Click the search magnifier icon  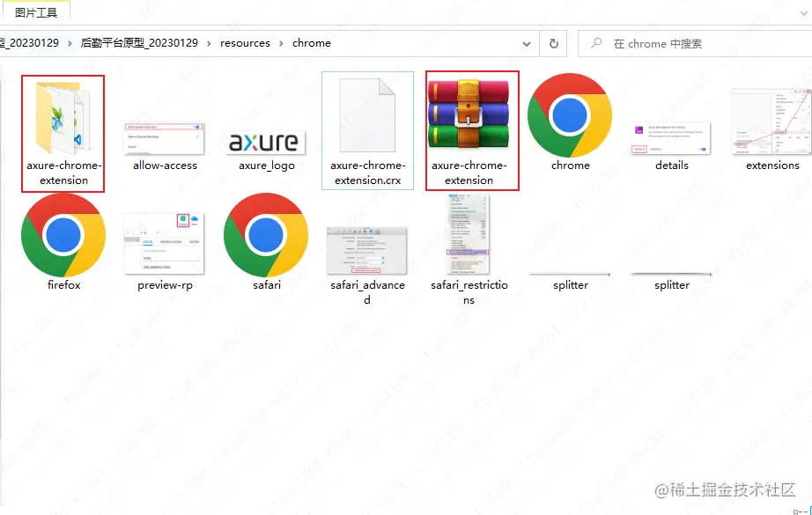[596, 43]
